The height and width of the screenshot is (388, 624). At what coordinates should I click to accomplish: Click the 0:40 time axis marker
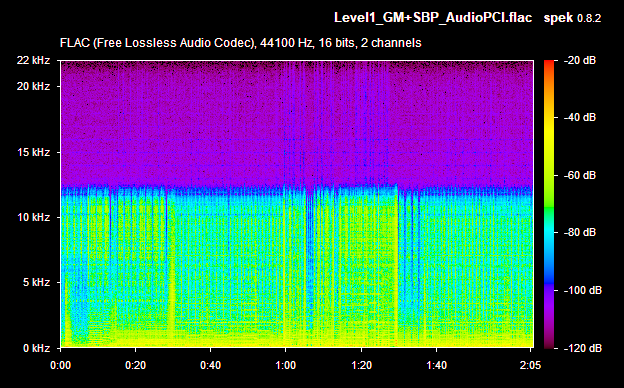coord(211,365)
